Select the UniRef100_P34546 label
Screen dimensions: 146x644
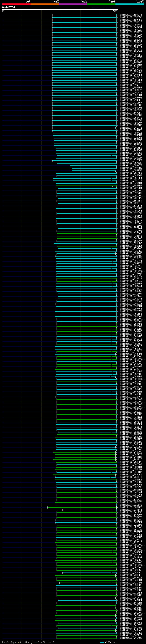131,236
